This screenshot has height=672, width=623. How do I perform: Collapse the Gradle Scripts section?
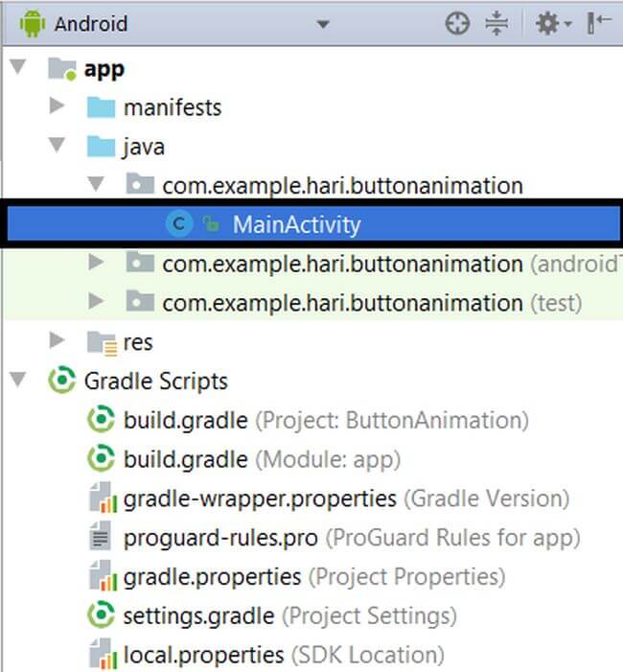coord(18,381)
